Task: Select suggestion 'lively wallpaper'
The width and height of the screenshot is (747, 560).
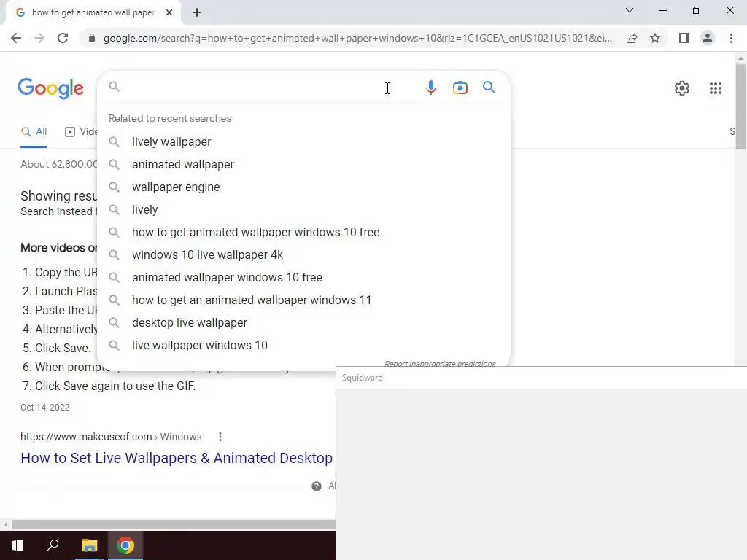Action: click(x=304, y=142)
